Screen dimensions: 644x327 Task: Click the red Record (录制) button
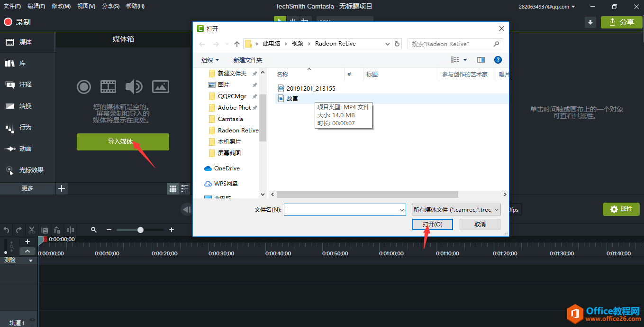[17, 22]
